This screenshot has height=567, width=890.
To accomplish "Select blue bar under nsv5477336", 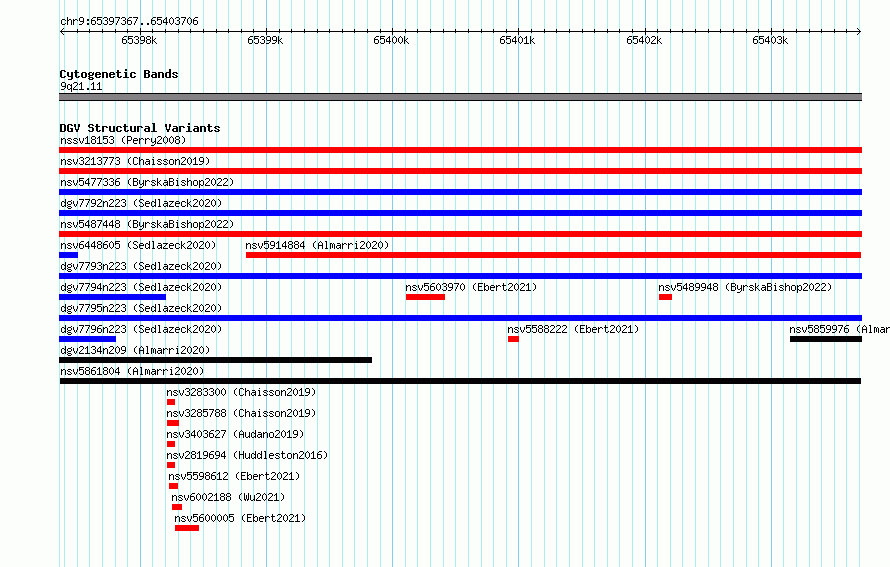I will click(x=460, y=192).
